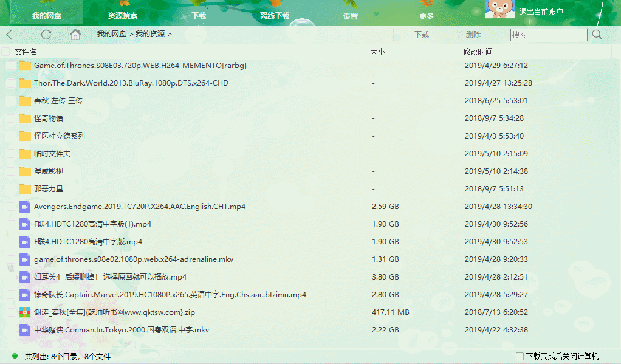Viewport: 621px width, 364px height.
Task: Click 惊奇队长 Captain.Marvel video icon
Action: [x=24, y=295]
